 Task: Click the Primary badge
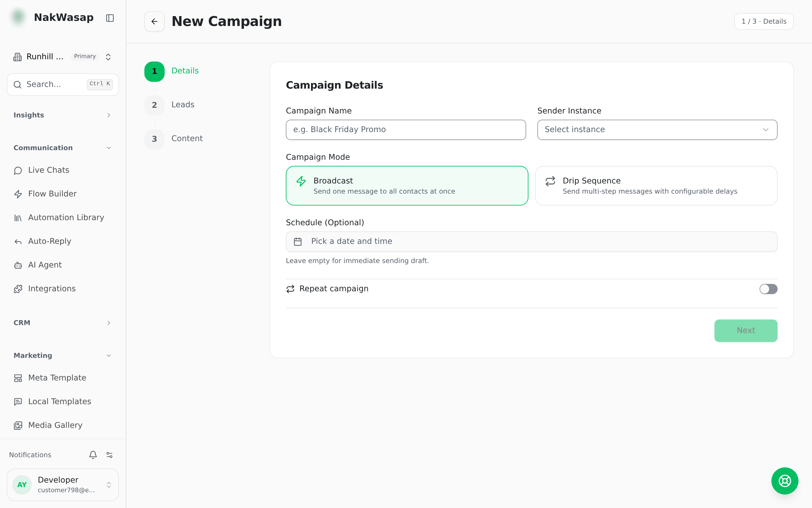pyautogui.click(x=85, y=56)
